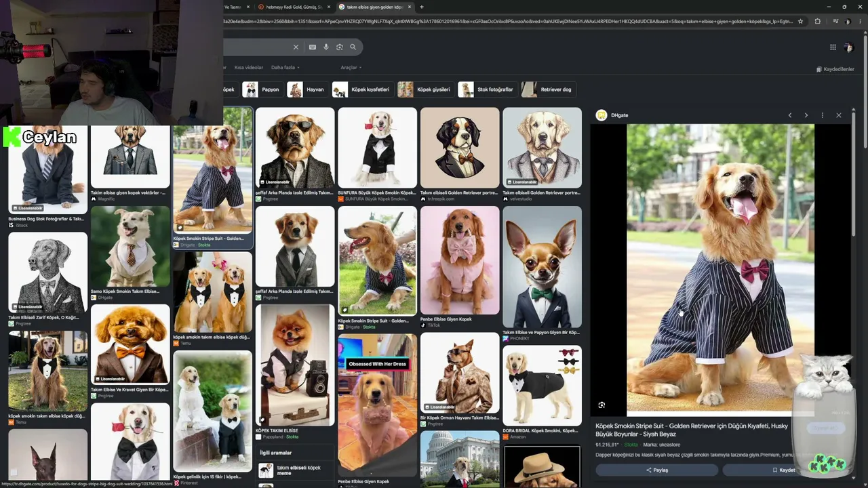Viewport: 868px width, 488px height.
Task: Open a new browser tab
Action: click(x=422, y=7)
